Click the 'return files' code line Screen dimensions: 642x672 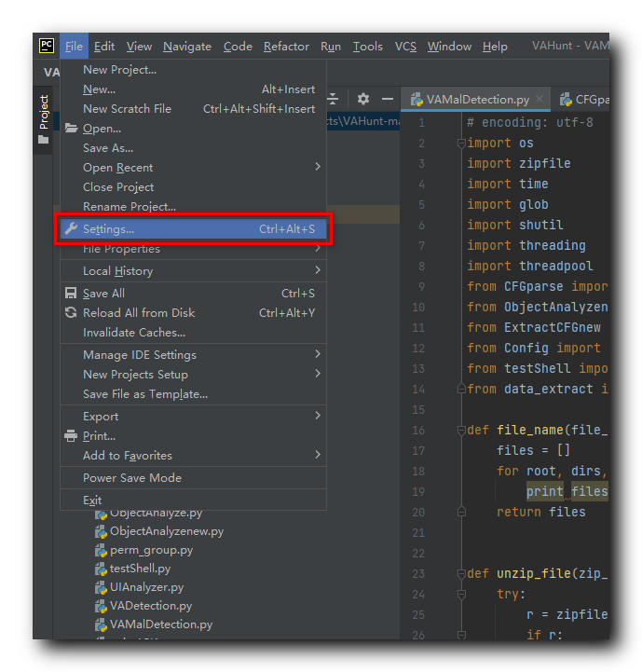[540, 512]
